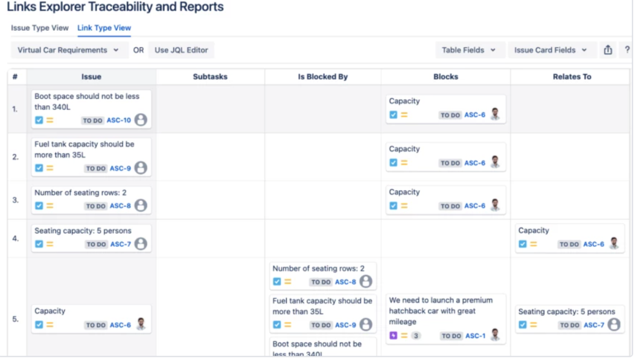Click task type checkbox icon on ASC-10 card

click(39, 120)
